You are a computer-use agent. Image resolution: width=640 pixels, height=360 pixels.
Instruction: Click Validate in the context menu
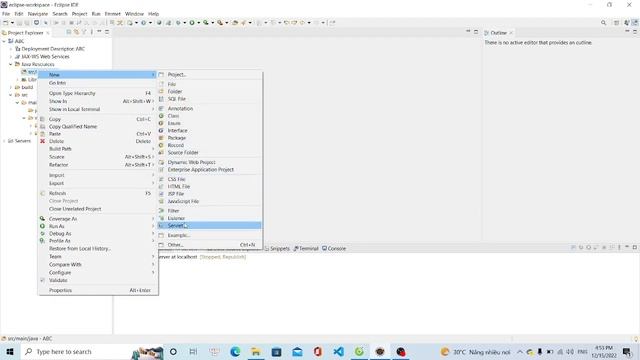tap(98, 280)
